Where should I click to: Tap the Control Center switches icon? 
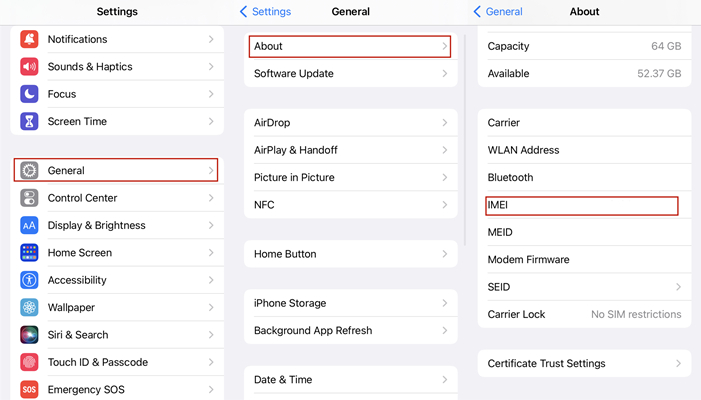[x=29, y=198]
